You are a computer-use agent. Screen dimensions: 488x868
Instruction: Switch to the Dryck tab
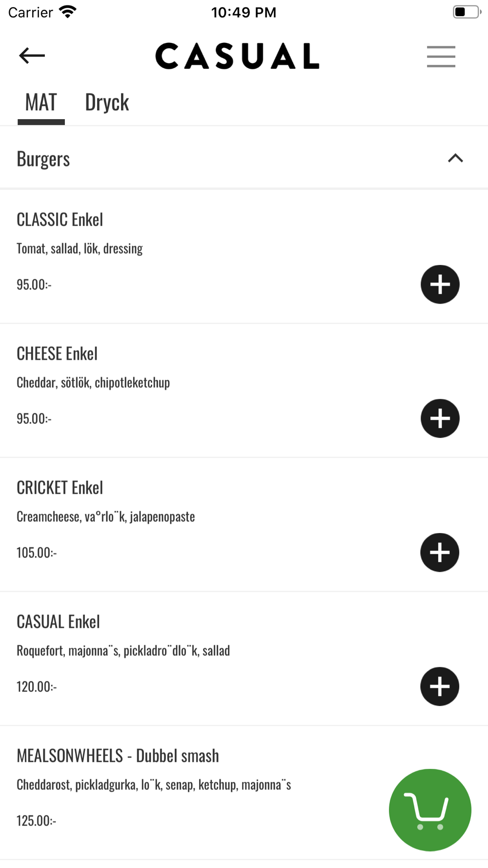(x=107, y=103)
